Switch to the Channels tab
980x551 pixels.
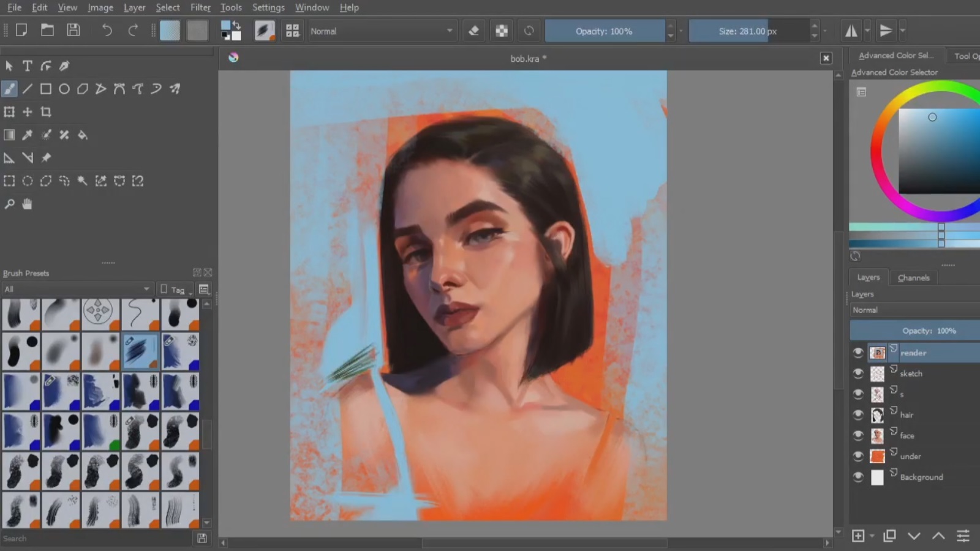tap(913, 278)
